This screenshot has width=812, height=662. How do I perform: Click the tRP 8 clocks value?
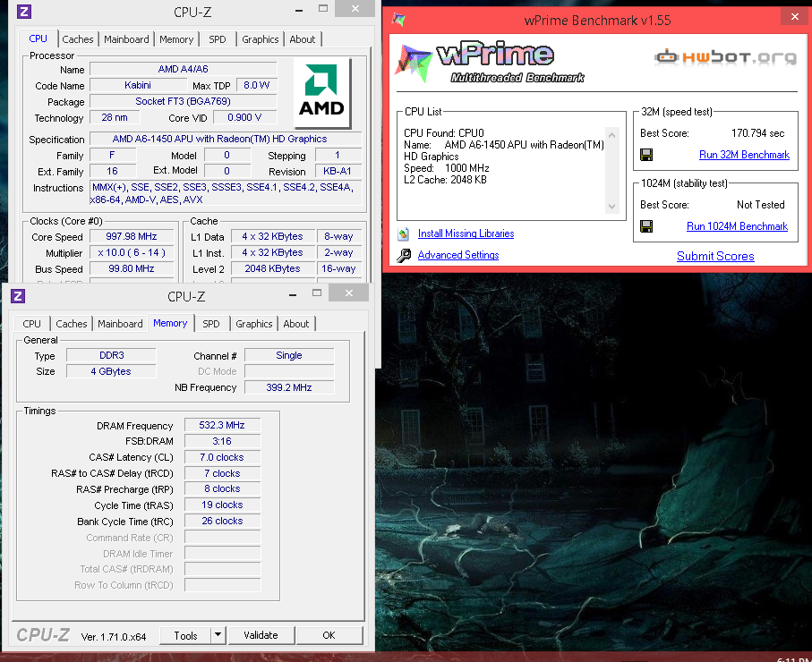[x=222, y=488]
